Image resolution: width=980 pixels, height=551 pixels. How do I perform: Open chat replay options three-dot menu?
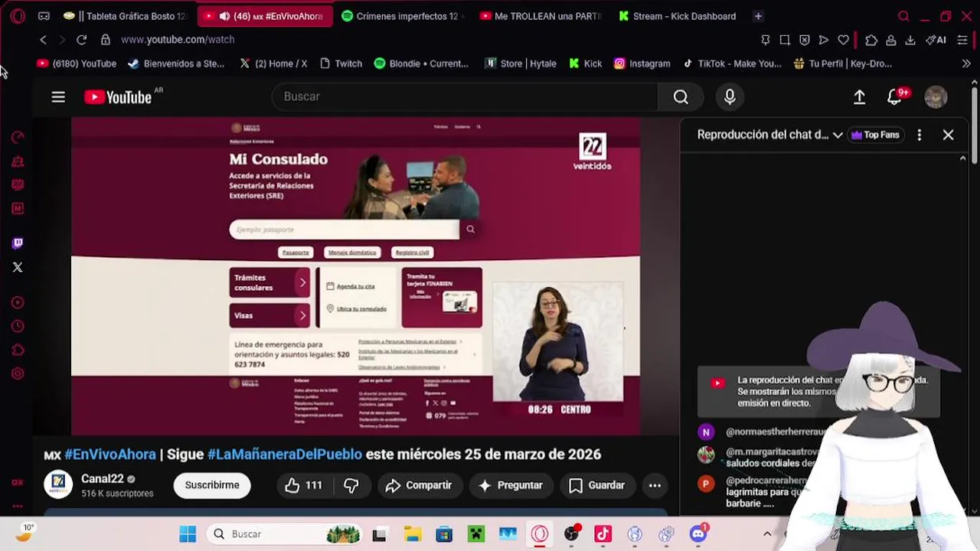919,135
